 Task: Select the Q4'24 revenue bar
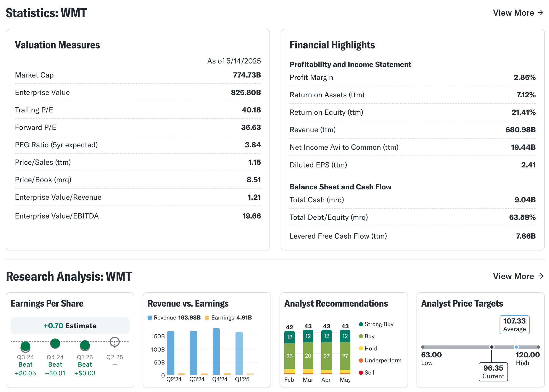point(216,352)
